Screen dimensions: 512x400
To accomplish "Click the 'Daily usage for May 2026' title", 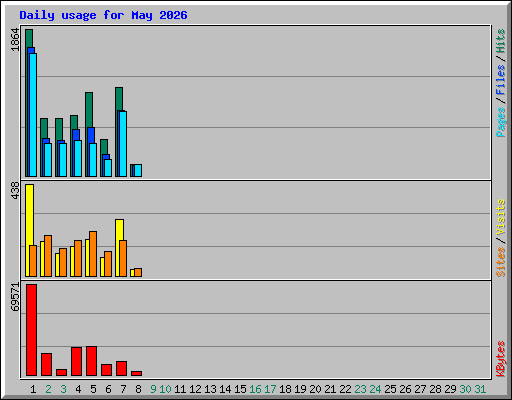I will pyautogui.click(x=103, y=15).
